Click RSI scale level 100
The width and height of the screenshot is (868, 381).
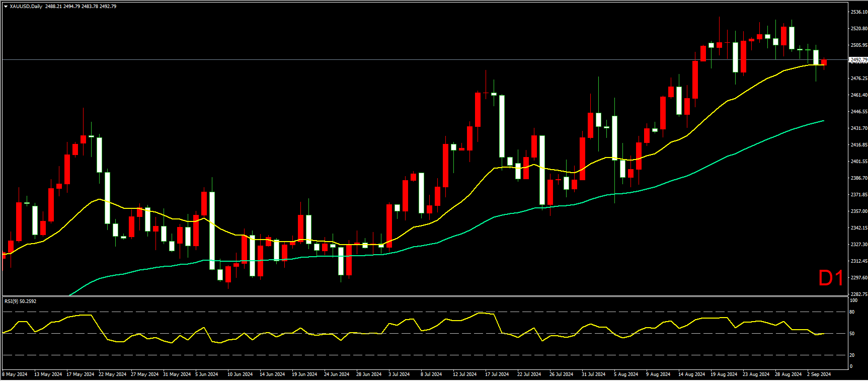click(853, 300)
